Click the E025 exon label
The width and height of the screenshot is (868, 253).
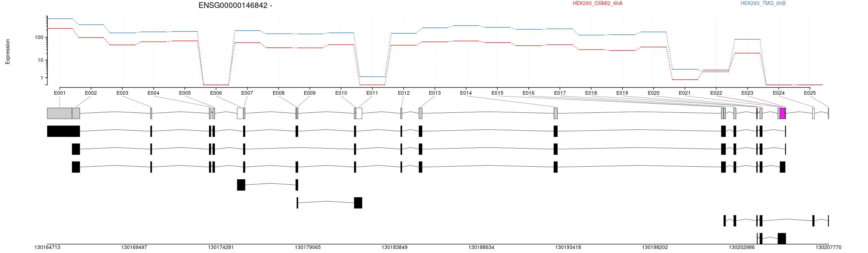pyautogui.click(x=810, y=93)
